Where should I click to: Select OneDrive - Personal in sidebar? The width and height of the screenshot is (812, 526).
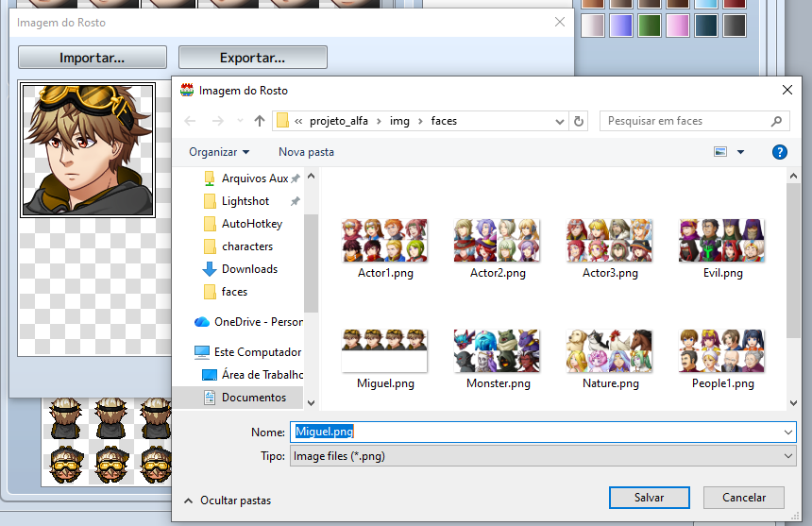248,322
